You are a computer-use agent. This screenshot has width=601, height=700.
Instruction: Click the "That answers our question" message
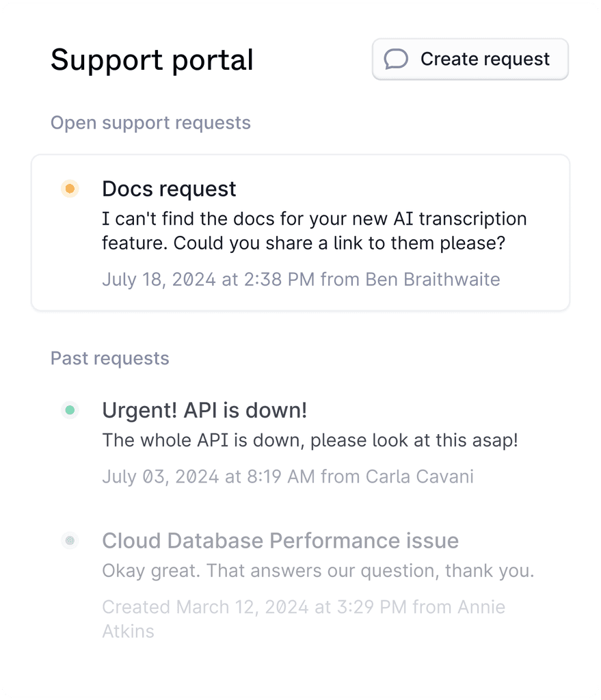[317, 571]
